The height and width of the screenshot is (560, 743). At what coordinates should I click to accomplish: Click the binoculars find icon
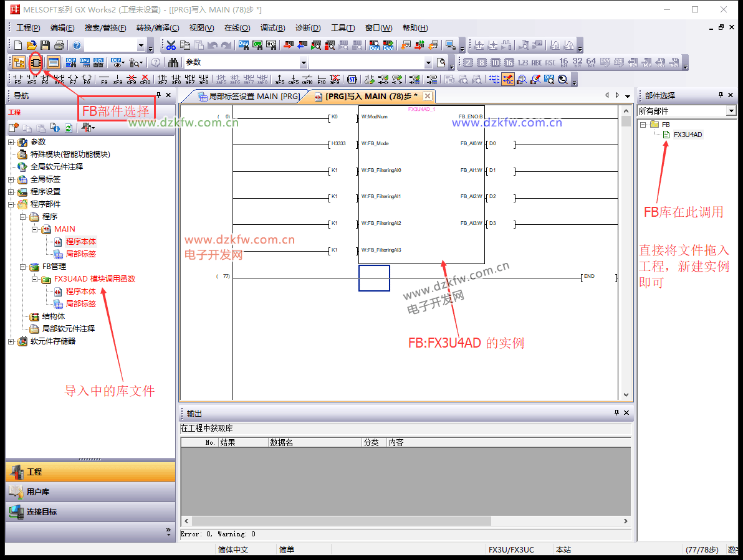pyautogui.click(x=174, y=63)
